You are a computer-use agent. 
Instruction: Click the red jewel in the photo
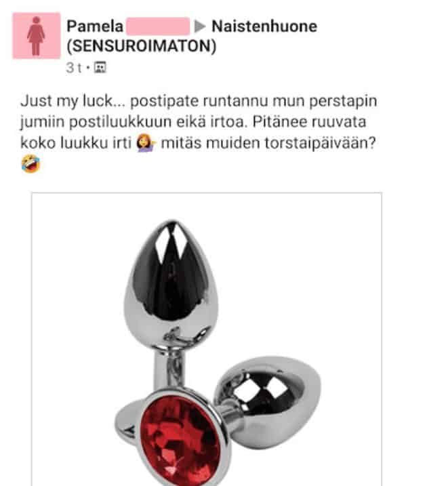coord(180,441)
